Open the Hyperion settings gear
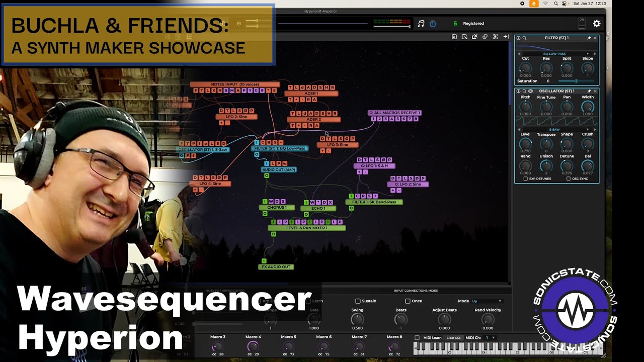The height and width of the screenshot is (362, 644). click(597, 24)
